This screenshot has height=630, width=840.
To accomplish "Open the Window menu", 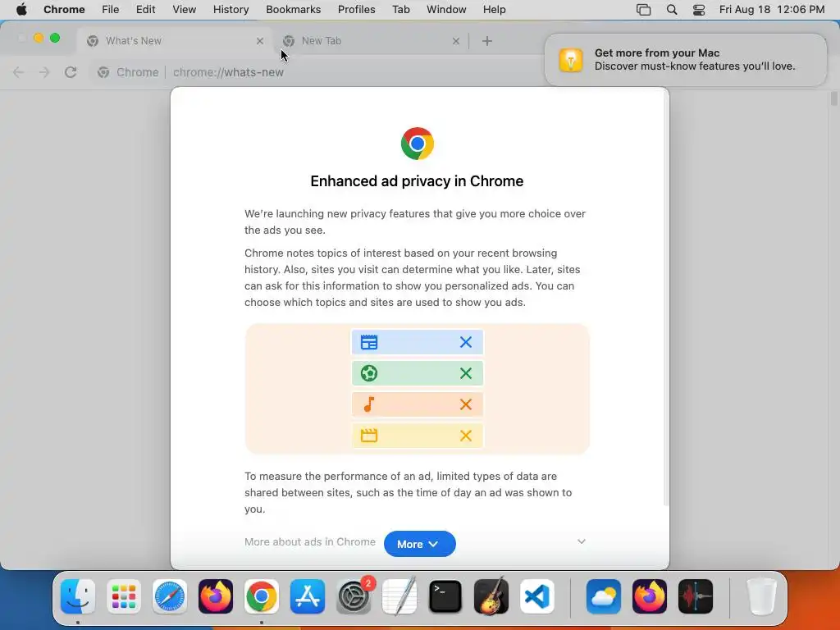I will point(446,10).
